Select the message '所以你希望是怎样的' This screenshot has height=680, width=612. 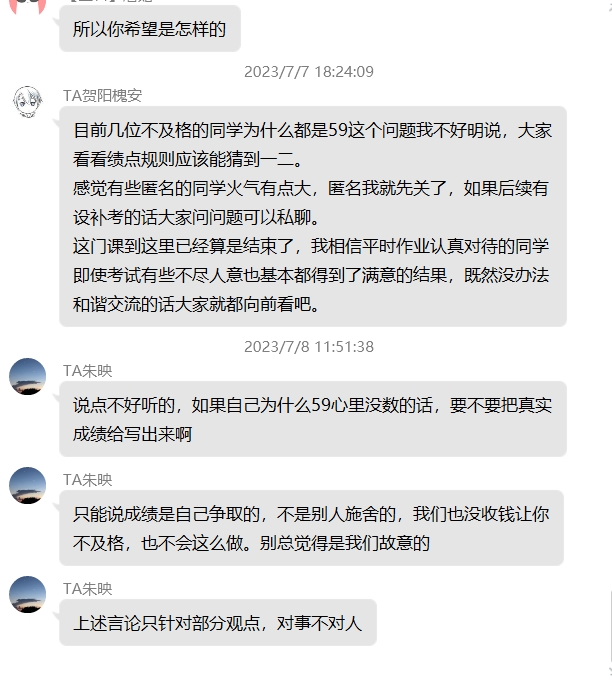(x=150, y=29)
